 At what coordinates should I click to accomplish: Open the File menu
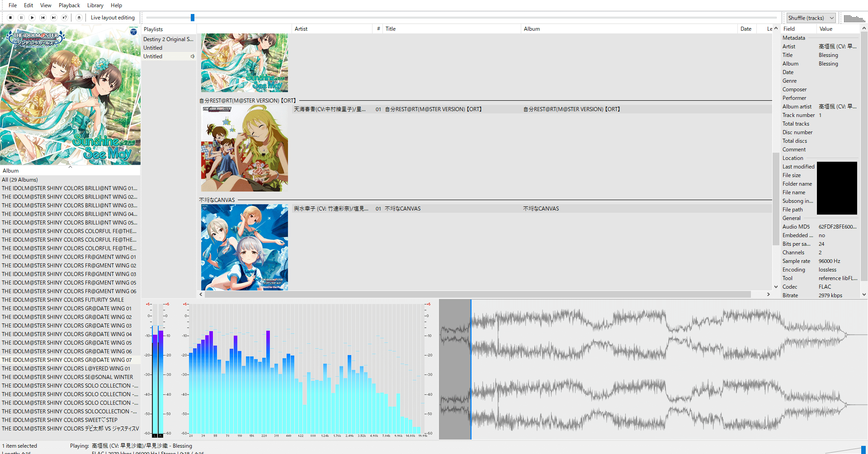(13, 5)
